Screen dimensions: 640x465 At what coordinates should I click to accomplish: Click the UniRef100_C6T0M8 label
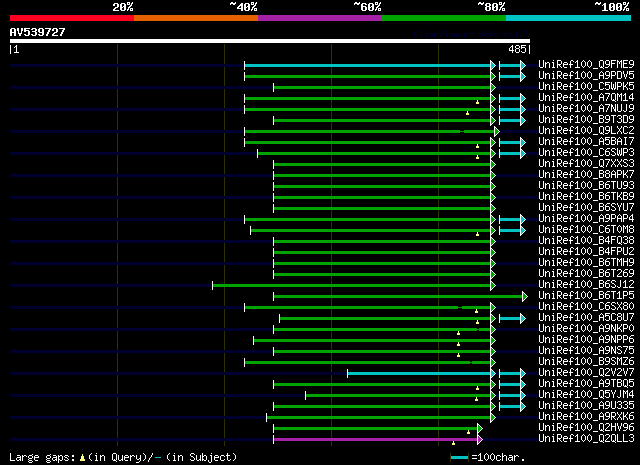click(586, 230)
